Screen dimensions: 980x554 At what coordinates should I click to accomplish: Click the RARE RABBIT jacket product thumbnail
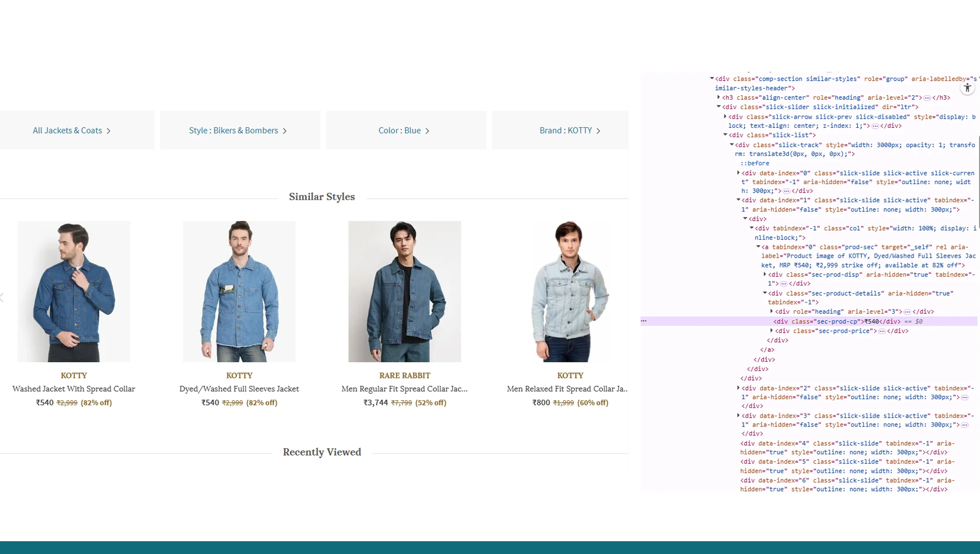tap(404, 291)
